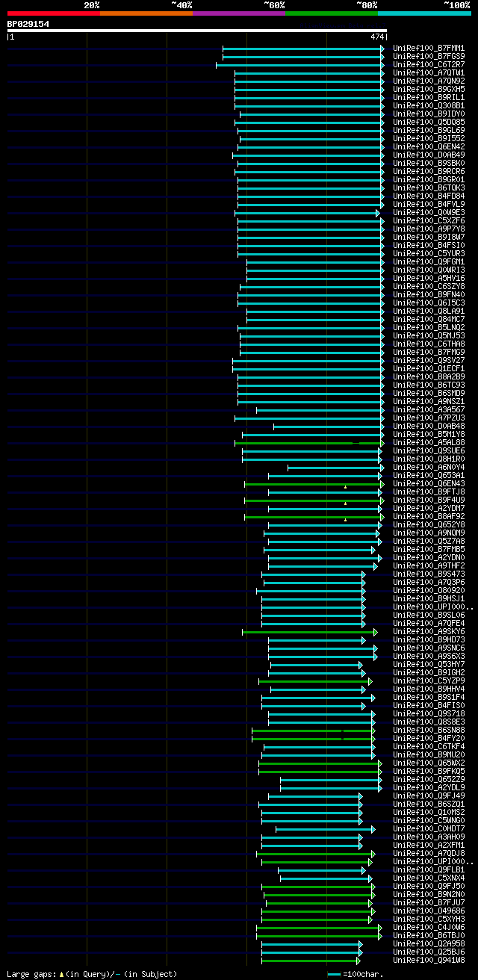The image size is (478, 980).
Task: Open hit UniRef100_B9GXH5
Action: click(429, 89)
